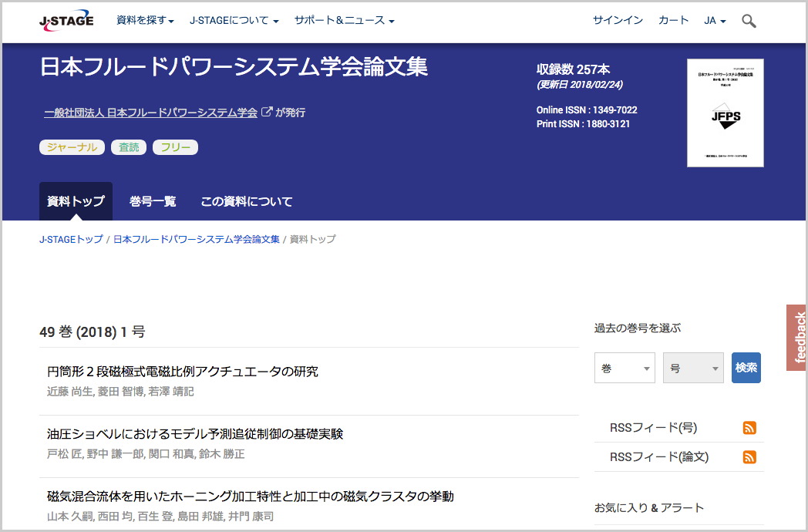Click the お気に入り & アラート heading
The width and height of the screenshot is (808, 532).
(649, 508)
